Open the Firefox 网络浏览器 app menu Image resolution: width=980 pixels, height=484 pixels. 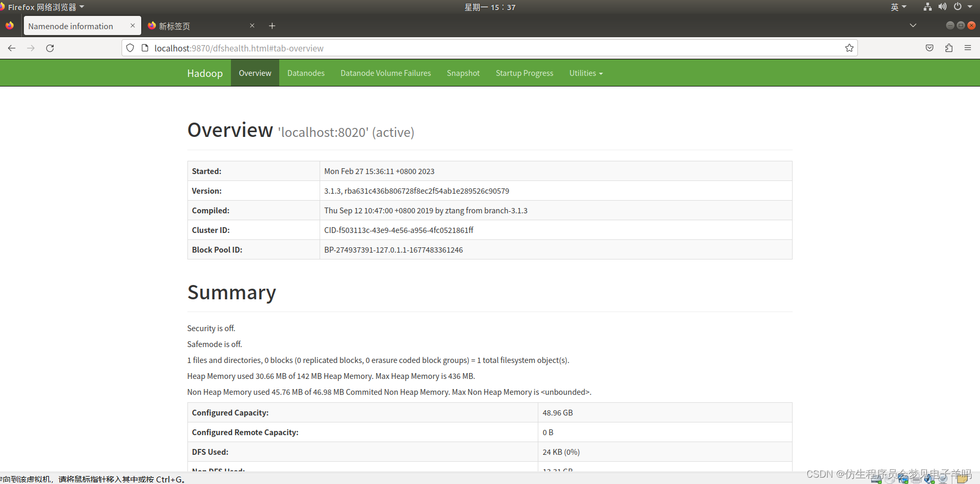42,7
